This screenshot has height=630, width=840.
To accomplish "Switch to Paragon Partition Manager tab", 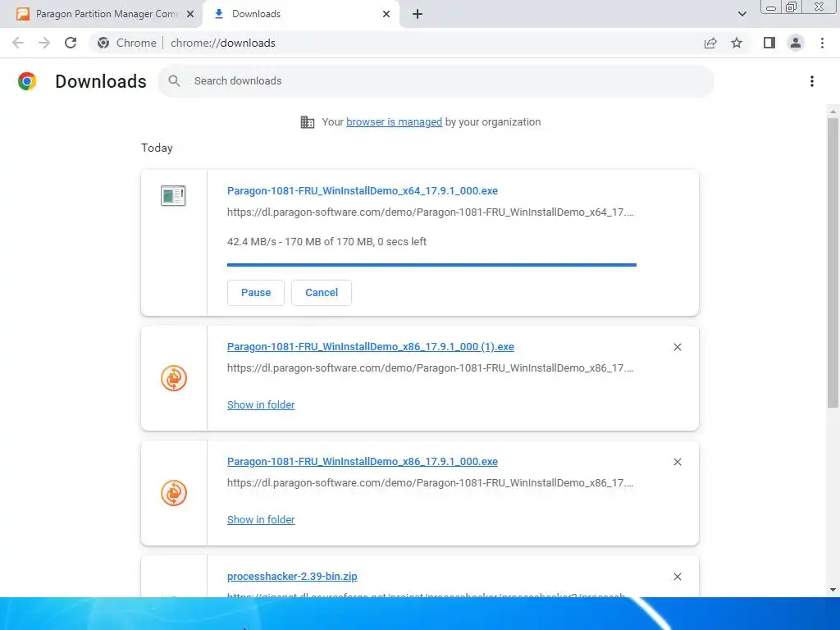I will coord(101,14).
